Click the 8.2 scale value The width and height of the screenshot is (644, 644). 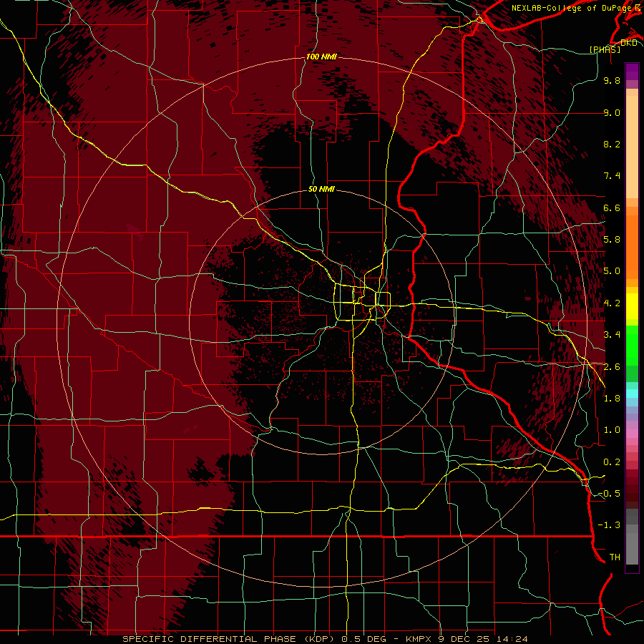coord(612,144)
